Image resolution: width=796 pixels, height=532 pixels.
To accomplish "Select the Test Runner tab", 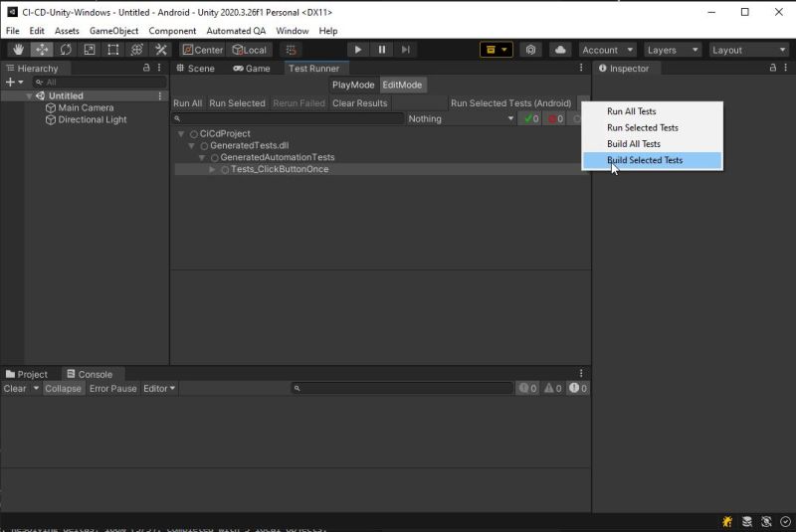I will 313,68.
